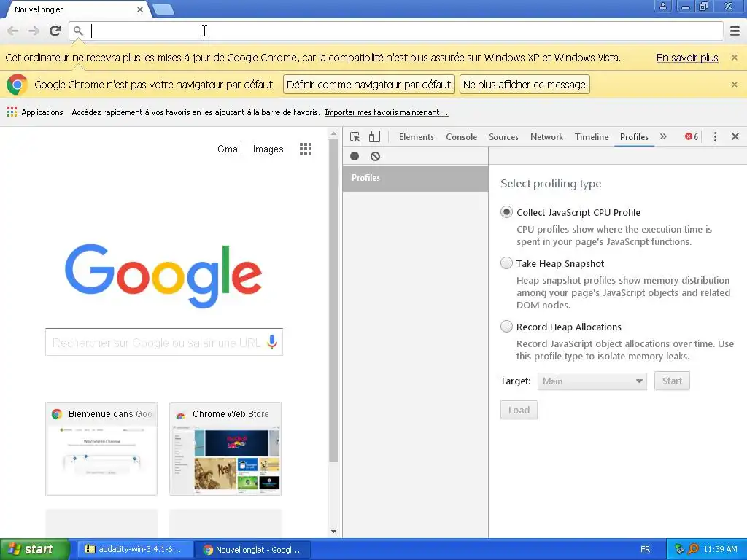Click the scroll down arrow of the page

333,531
